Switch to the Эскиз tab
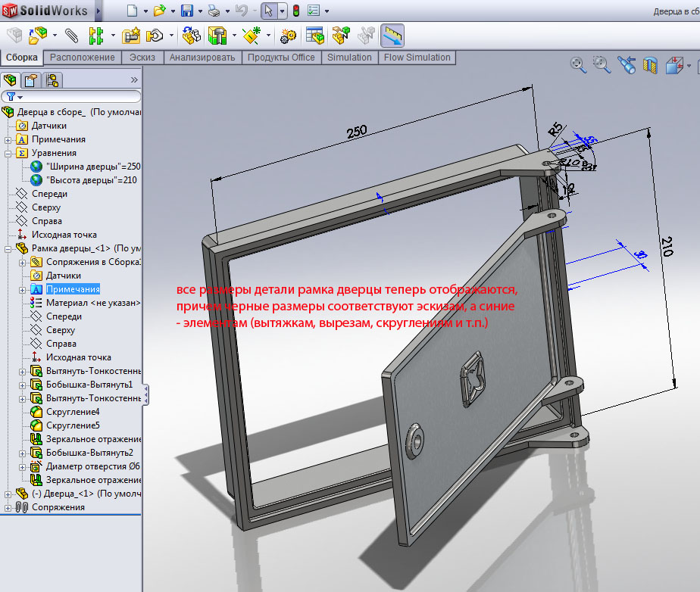Image resolution: width=700 pixels, height=592 pixels. point(142,58)
